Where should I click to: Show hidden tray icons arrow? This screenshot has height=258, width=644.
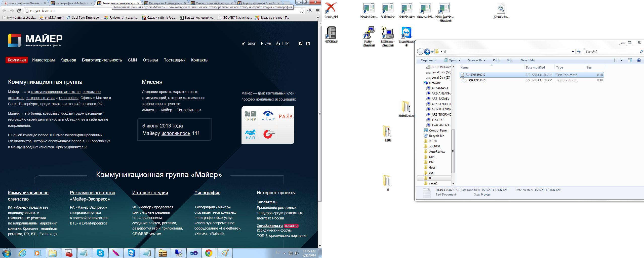(x=285, y=253)
